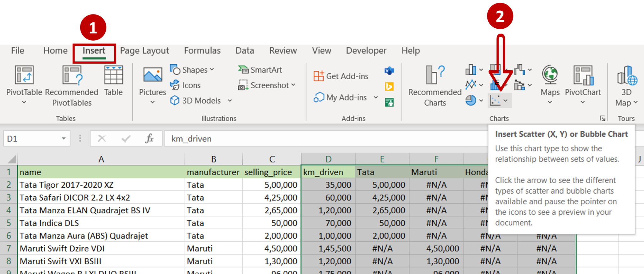Screen dimensions: 644x274
Task: Open the Data tab
Action: [245, 50]
